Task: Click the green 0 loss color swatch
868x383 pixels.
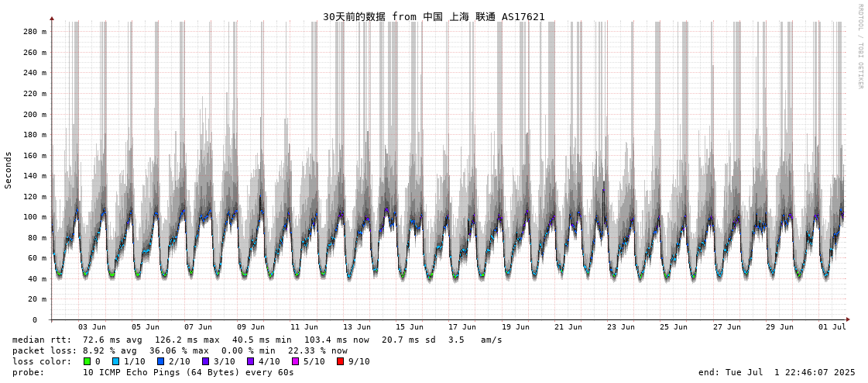Action: (87, 361)
